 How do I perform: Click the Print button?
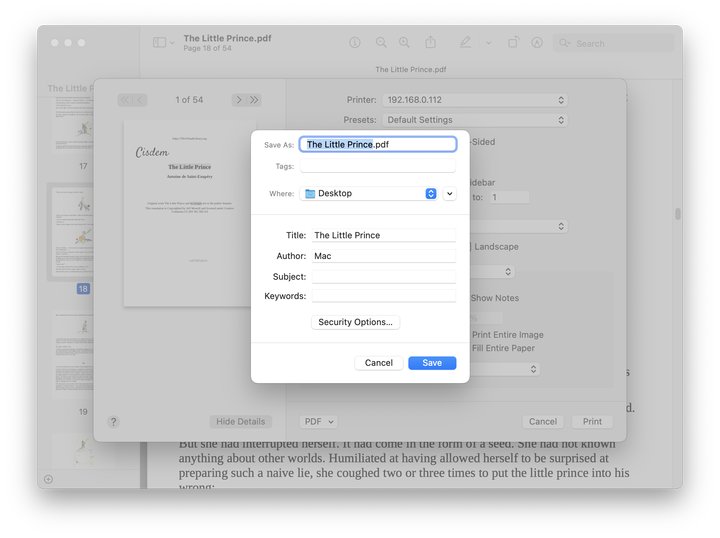[x=592, y=421]
